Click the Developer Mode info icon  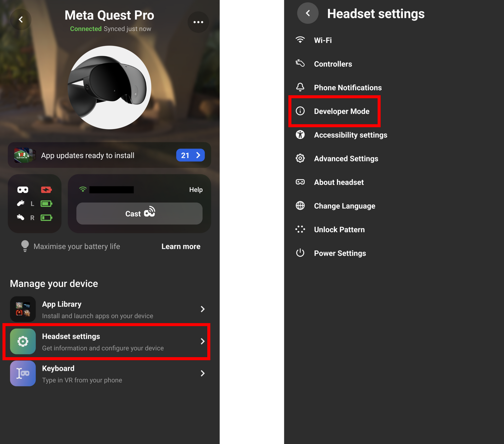[x=300, y=111]
